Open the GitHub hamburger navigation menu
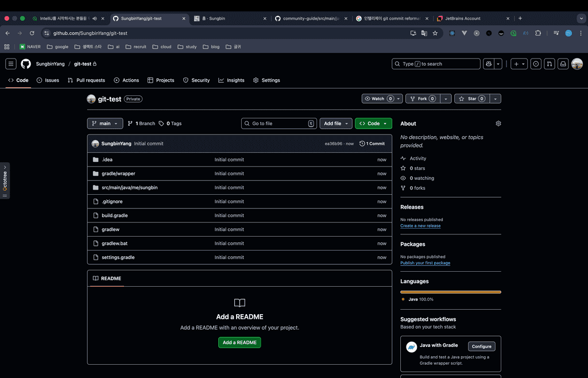The image size is (588, 378). coord(11,64)
